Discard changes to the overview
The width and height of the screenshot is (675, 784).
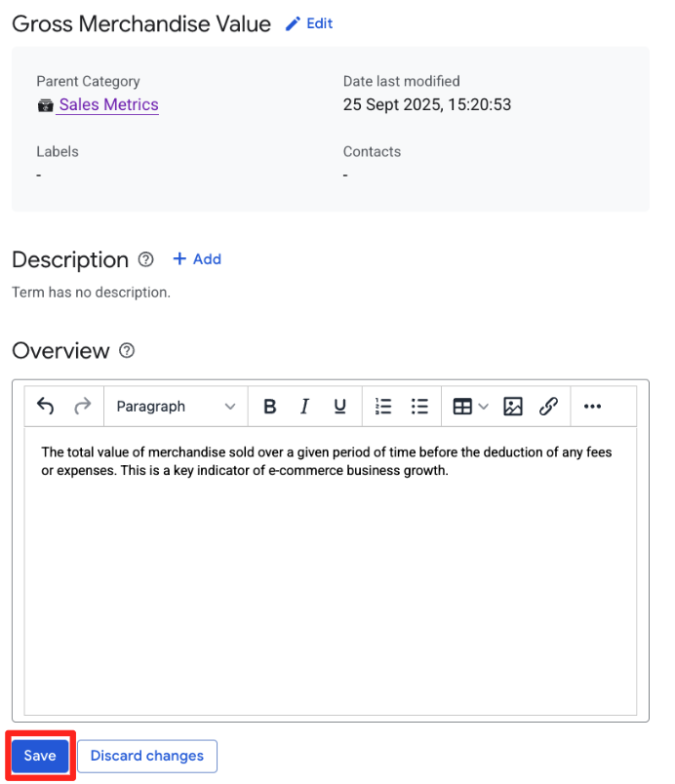[147, 756]
